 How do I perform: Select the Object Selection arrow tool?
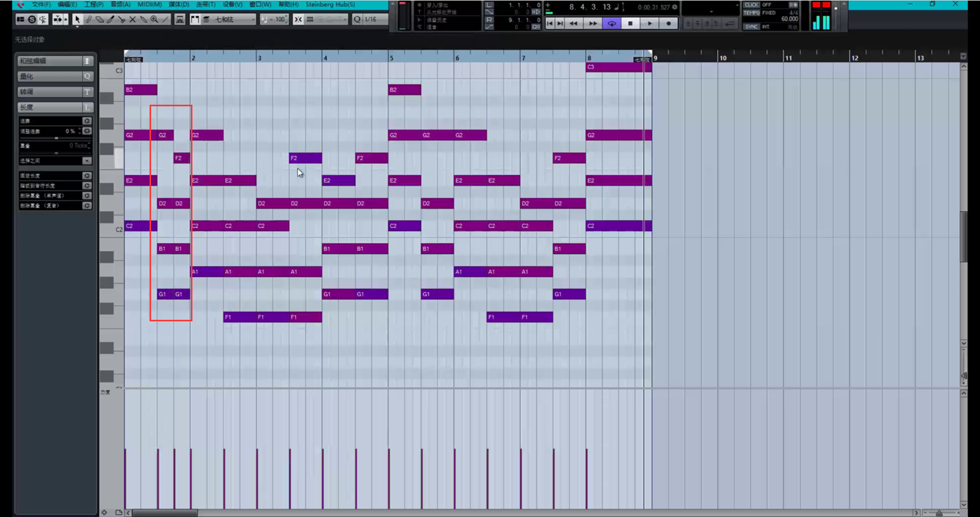coord(77,19)
